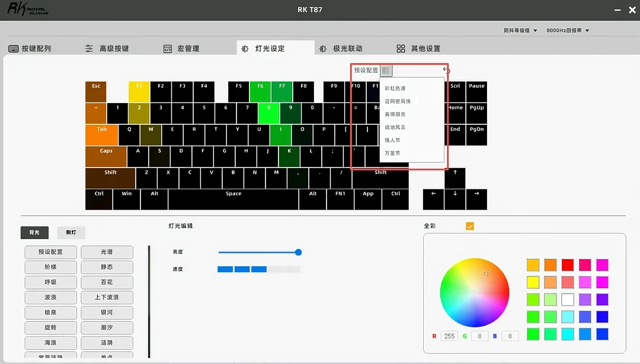Apply the 喷泉 fountain effect
The image size is (640, 364).
click(x=50, y=313)
